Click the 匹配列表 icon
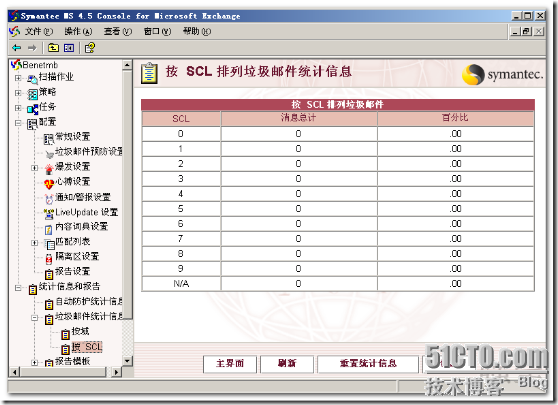 point(50,244)
